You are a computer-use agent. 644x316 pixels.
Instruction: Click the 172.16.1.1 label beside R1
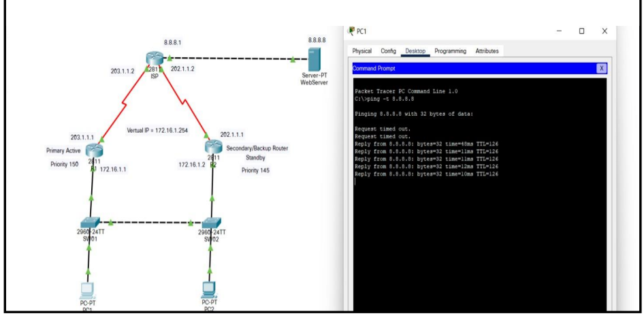click(113, 169)
